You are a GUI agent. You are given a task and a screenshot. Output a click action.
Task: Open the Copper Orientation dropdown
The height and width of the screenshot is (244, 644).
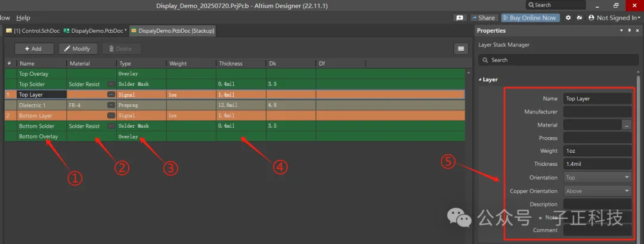597,191
